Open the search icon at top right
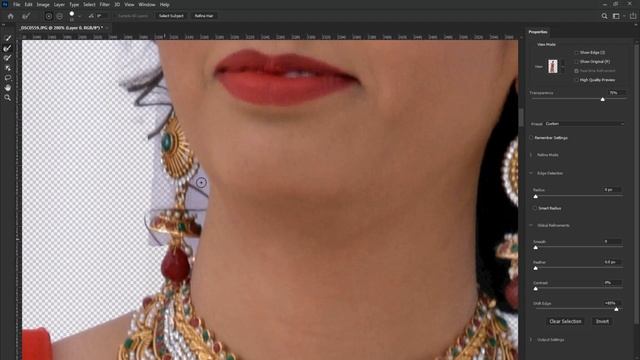Image resolution: width=640 pixels, height=360 pixels. (604, 16)
